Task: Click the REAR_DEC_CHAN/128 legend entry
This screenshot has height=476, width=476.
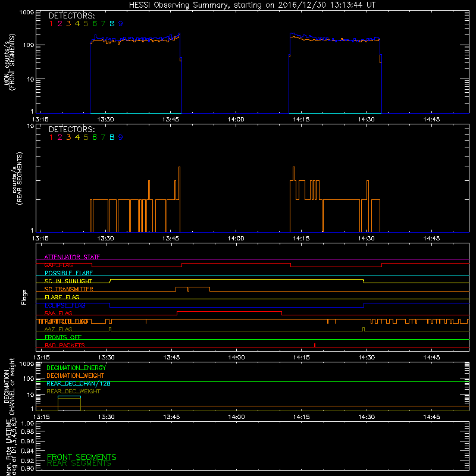Action: click(79, 384)
